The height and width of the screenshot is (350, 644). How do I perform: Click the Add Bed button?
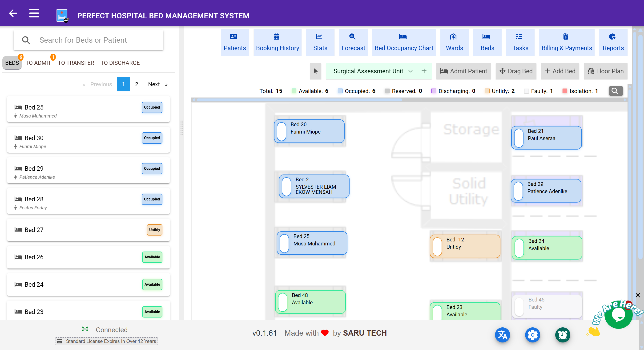(x=560, y=71)
